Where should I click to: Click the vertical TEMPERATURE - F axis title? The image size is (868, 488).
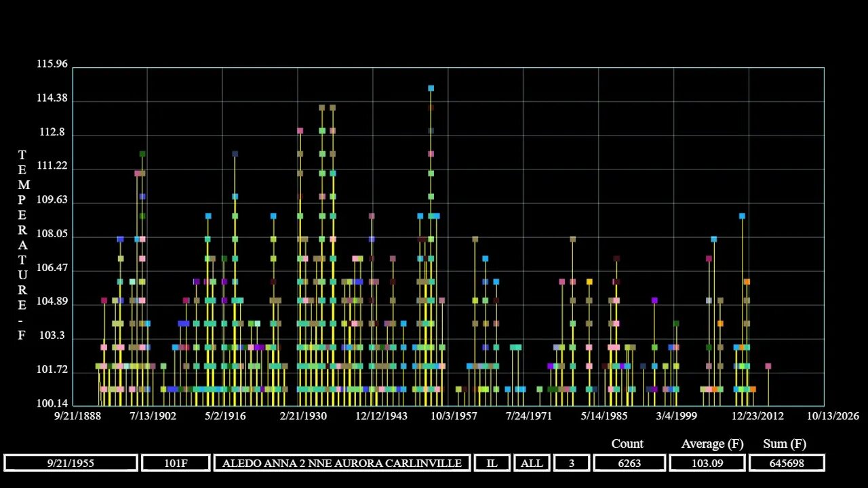click(x=22, y=245)
